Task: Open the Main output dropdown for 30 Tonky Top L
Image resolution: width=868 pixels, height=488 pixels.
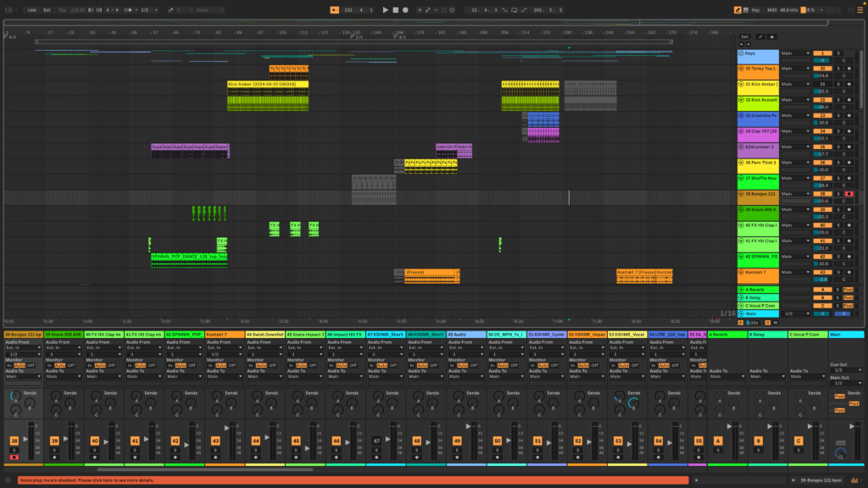Action: tap(797, 69)
